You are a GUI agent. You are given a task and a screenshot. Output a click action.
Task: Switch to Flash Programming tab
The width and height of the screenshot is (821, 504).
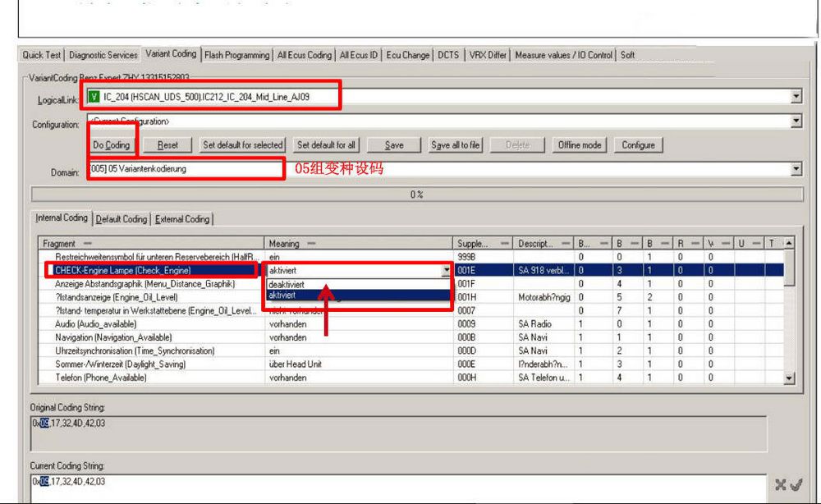tap(236, 55)
